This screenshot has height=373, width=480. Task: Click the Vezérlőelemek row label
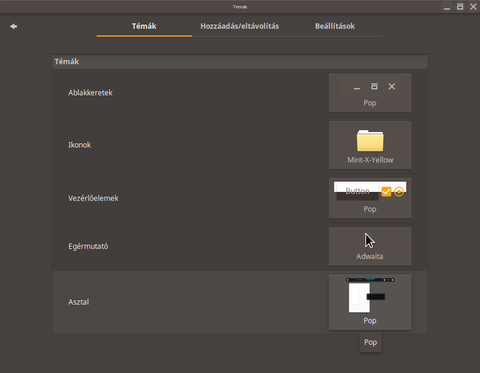pos(93,198)
